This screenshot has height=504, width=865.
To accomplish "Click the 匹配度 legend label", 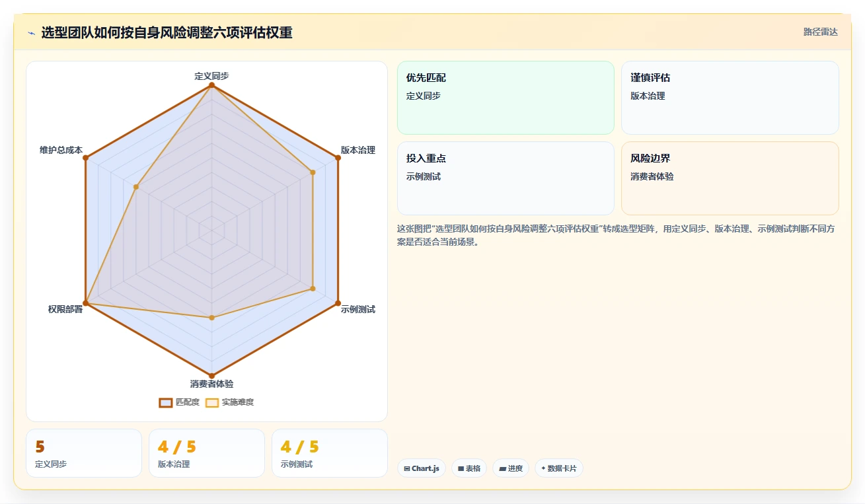I will click(187, 402).
